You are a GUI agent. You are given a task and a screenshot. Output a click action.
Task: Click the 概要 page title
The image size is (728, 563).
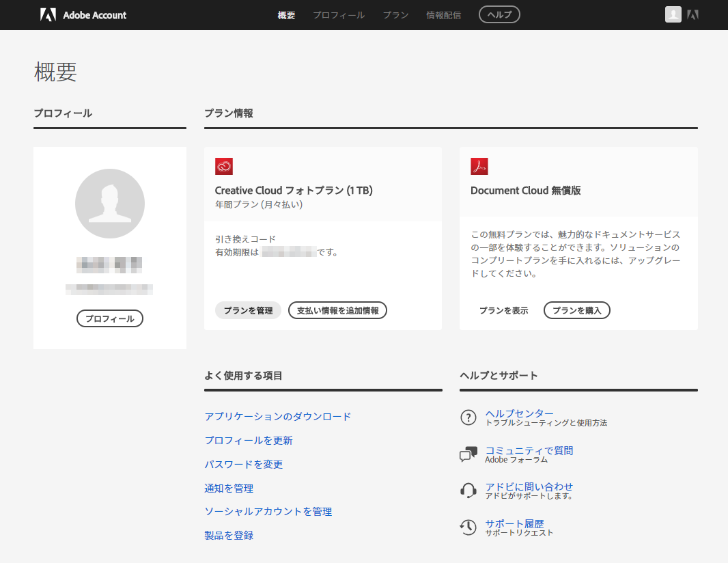point(55,72)
